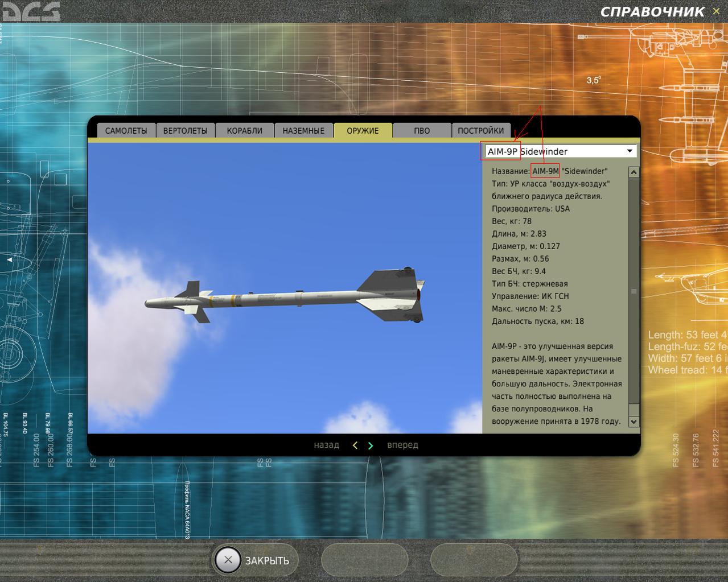
Task: Click the назад label
Action: (326, 445)
